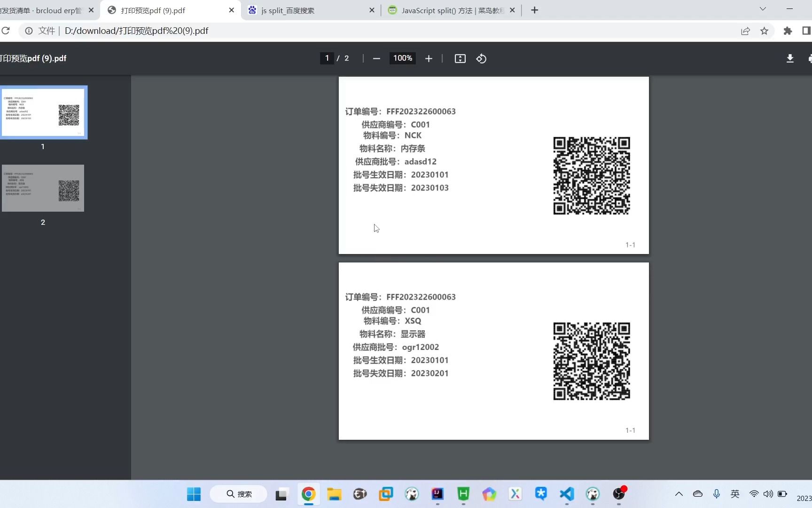Click the microphone tray icon
This screenshot has height=508, width=812.
[717, 494]
